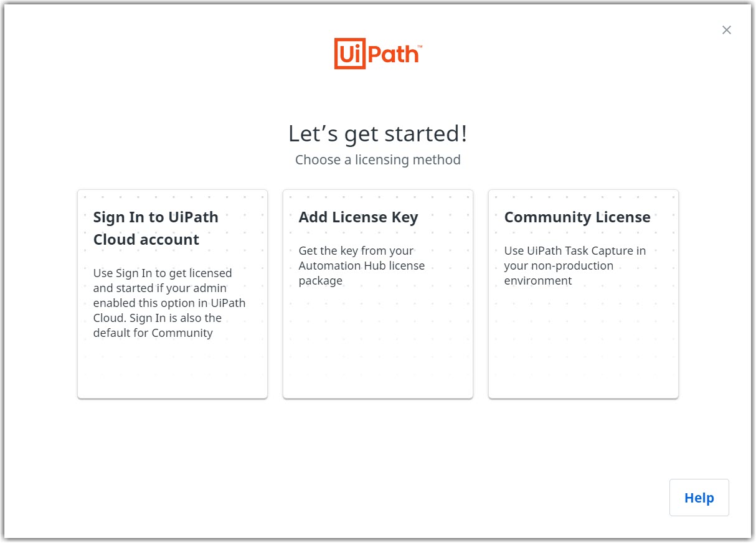
Task: Close the licensing dialog with the X
Action: (726, 30)
